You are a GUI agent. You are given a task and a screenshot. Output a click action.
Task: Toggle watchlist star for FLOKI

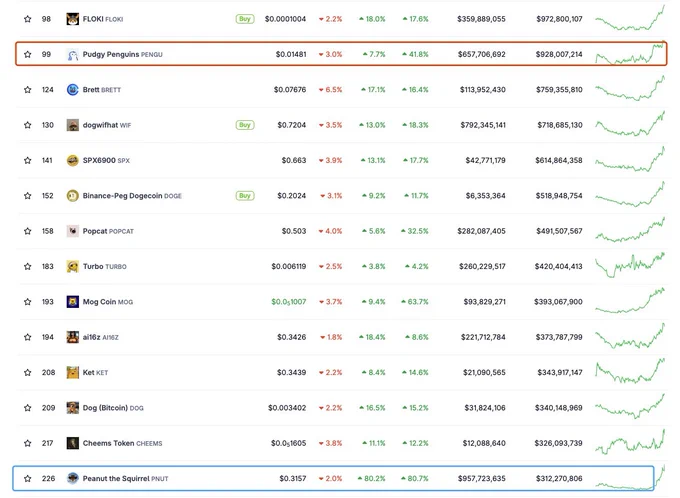pos(28,19)
